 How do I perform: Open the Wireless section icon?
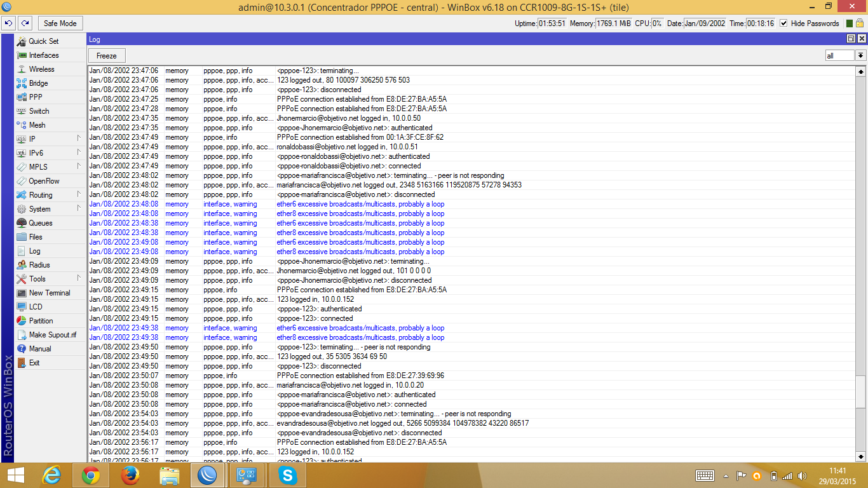[22, 69]
